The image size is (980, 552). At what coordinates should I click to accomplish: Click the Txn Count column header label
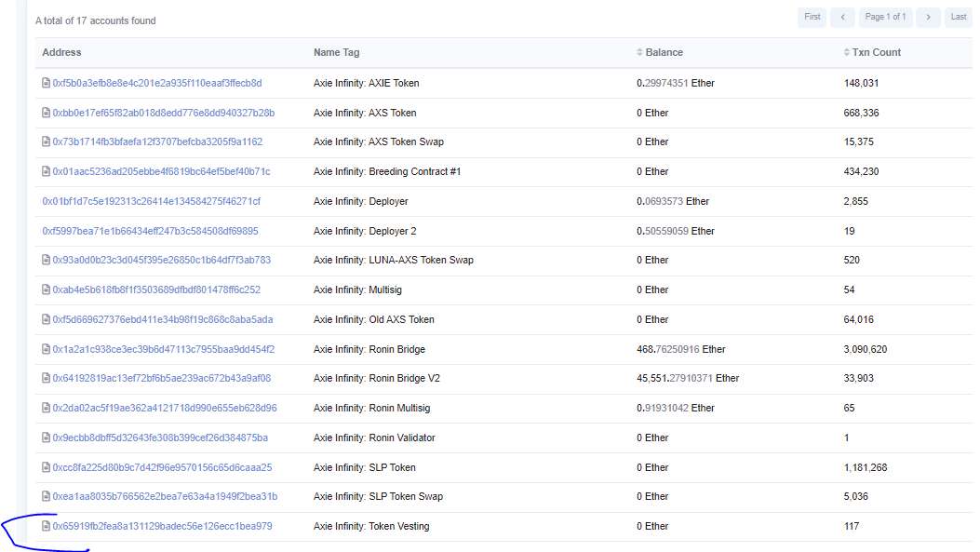[877, 52]
